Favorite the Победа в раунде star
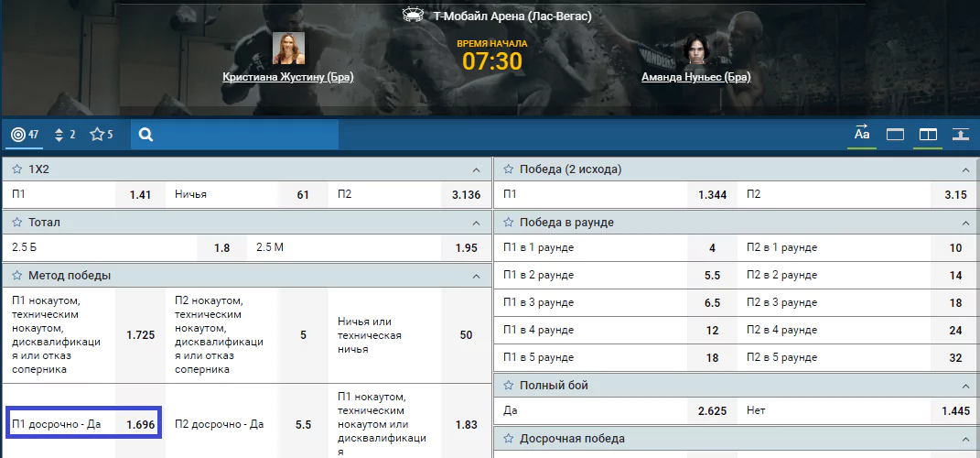This screenshot has width=980, height=458. 509,223
